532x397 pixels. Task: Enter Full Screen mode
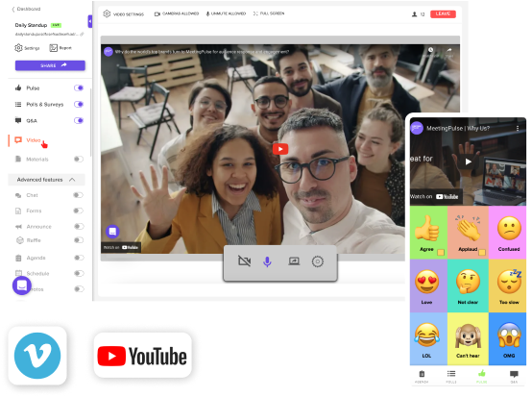click(x=269, y=13)
